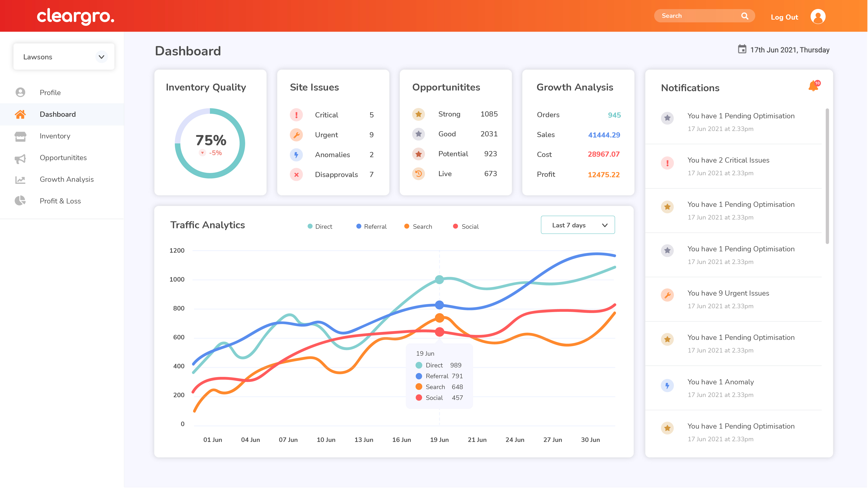Expand the Last 7 days dropdown

tap(578, 225)
